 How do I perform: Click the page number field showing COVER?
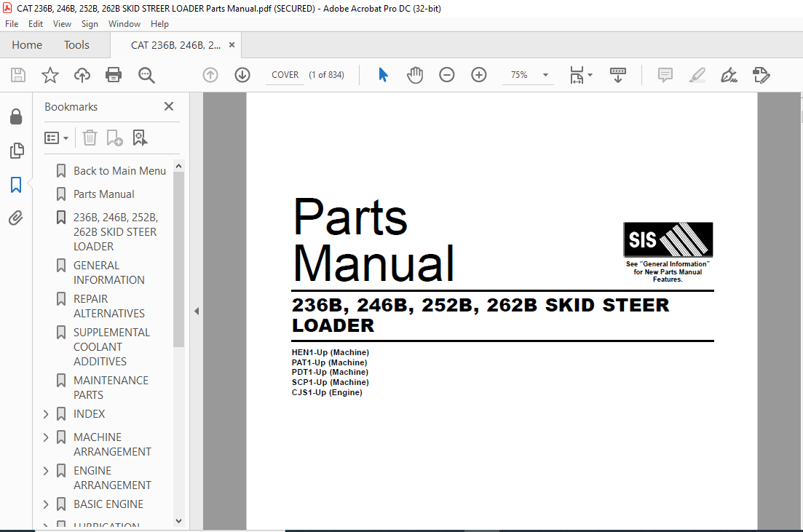tap(285, 75)
